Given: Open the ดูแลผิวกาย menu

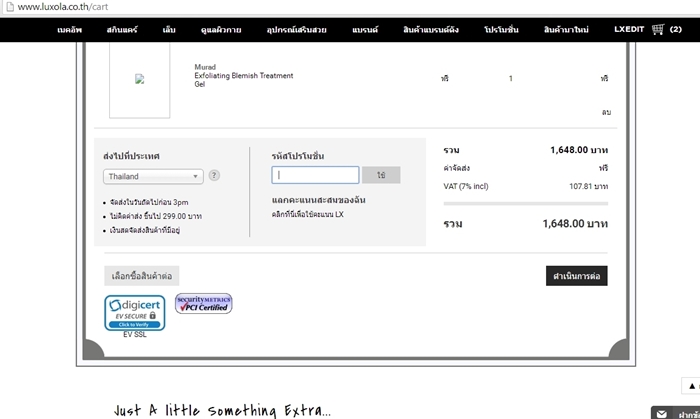Looking at the screenshot, I should coord(221,30).
